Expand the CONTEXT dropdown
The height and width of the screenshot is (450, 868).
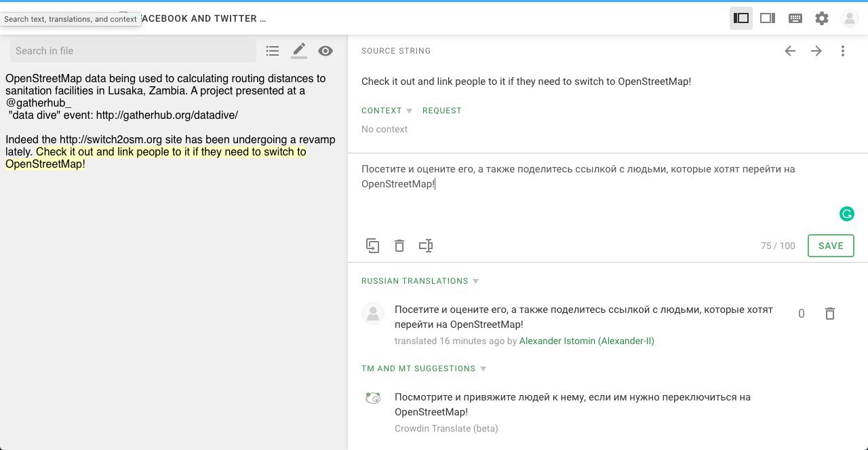tap(387, 111)
